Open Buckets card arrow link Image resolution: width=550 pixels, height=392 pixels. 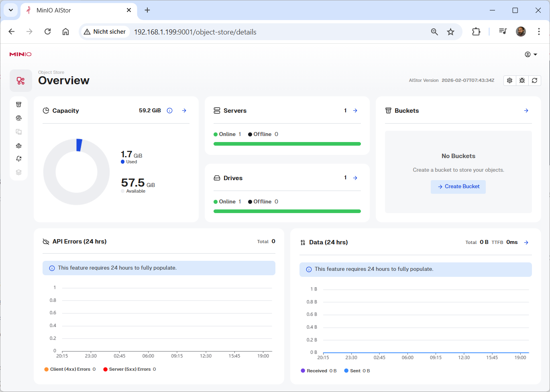tap(526, 111)
